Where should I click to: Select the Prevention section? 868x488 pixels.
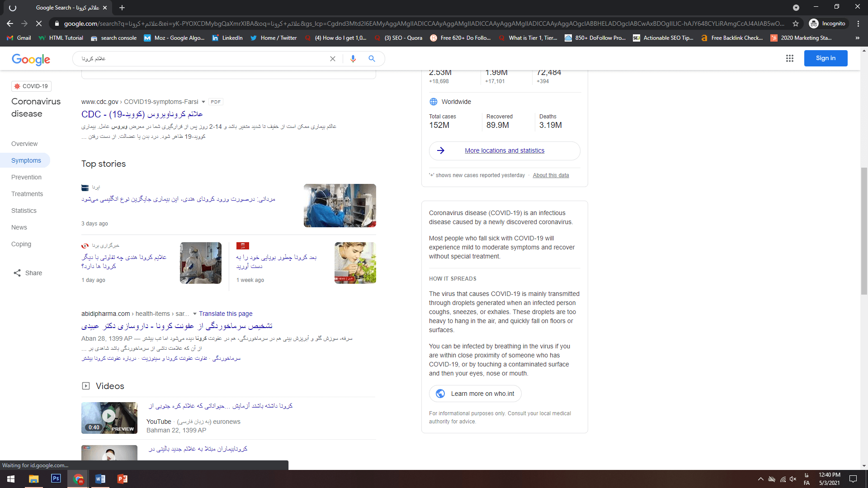click(26, 177)
